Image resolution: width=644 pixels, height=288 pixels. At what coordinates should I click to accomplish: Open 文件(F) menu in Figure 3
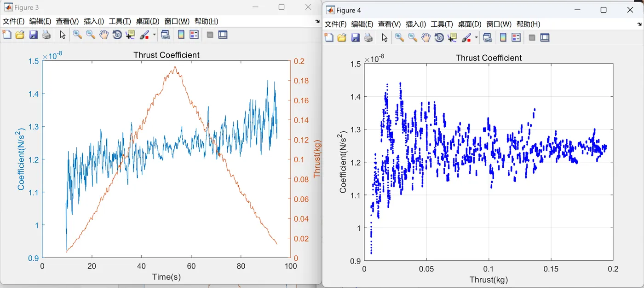[14, 21]
